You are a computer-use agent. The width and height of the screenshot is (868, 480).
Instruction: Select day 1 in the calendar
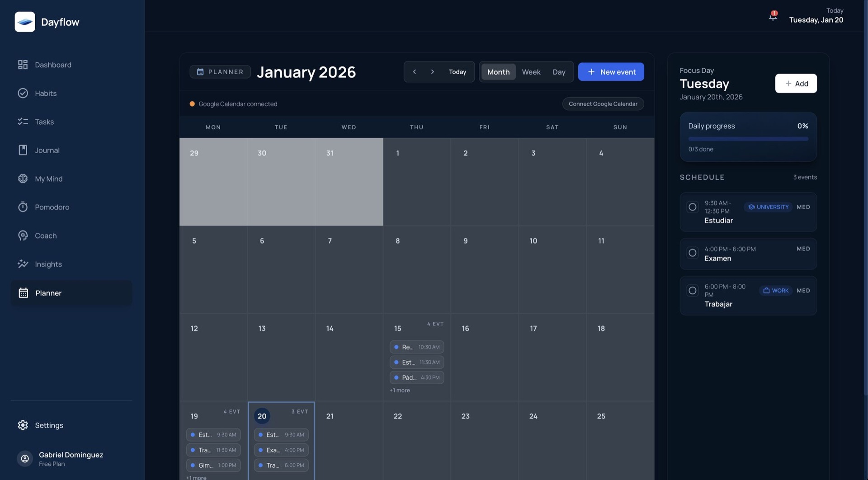(417, 182)
